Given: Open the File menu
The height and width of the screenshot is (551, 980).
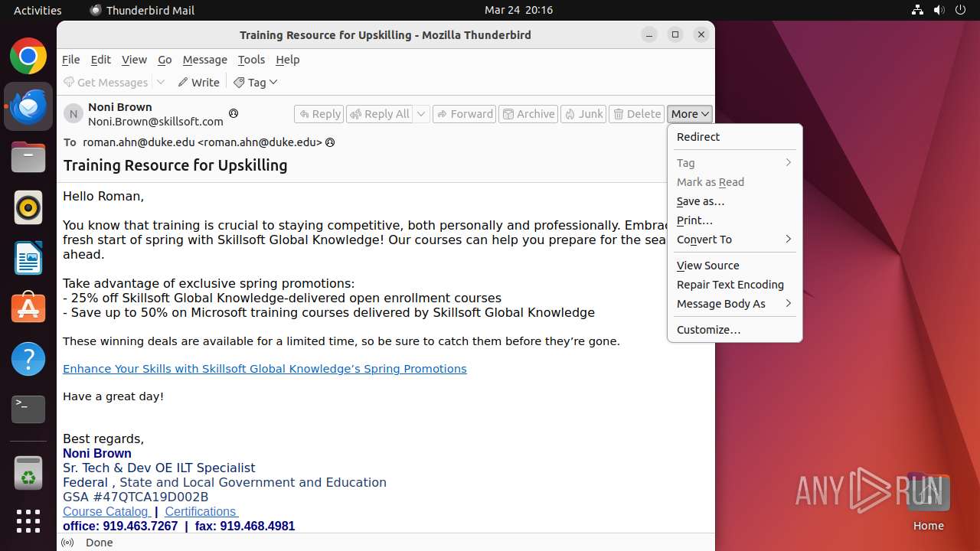Looking at the screenshot, I should 70,60.
